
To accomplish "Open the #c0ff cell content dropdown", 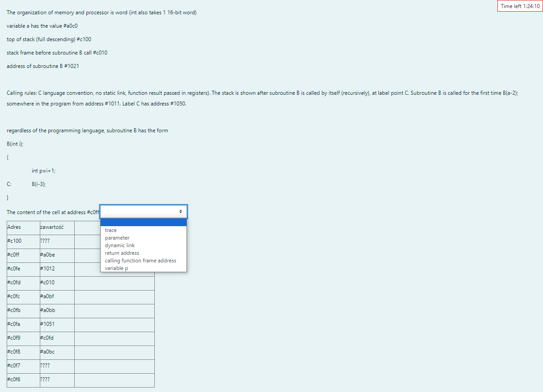I will click(144, 211).
